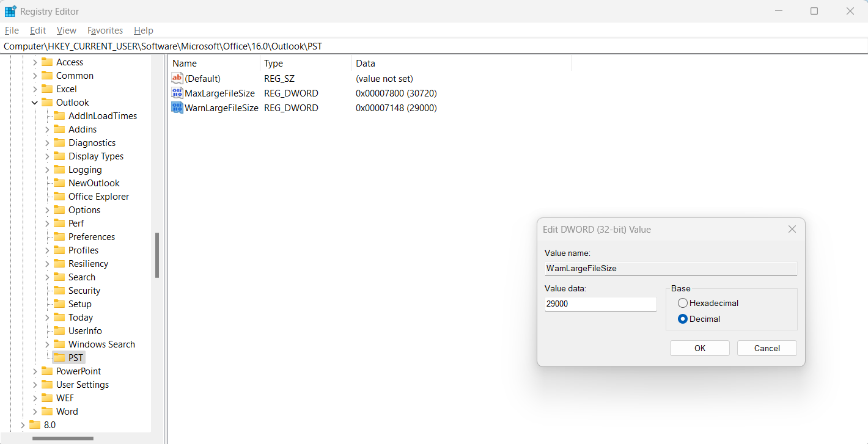Open the Edit menu
The height and width of the screenshot is (444, 868).
pyautogui.click(x=38, y=30)
